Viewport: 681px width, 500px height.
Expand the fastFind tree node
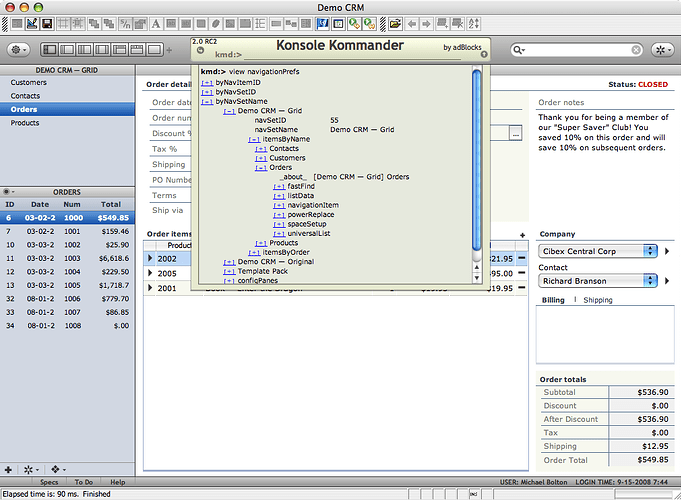(x=278, y=186)
